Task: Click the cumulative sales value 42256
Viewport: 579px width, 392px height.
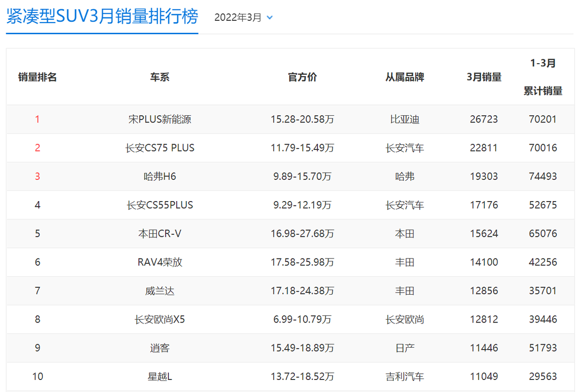Action: point(543,262)
